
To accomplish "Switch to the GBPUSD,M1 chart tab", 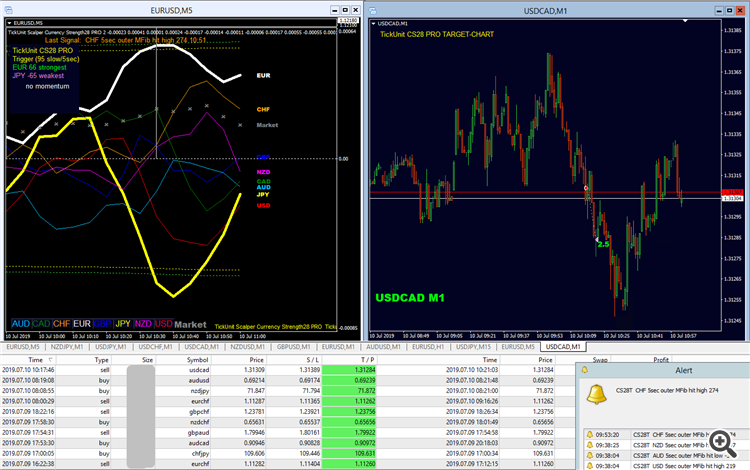I will pyautogui.click(x=293, y=347).
